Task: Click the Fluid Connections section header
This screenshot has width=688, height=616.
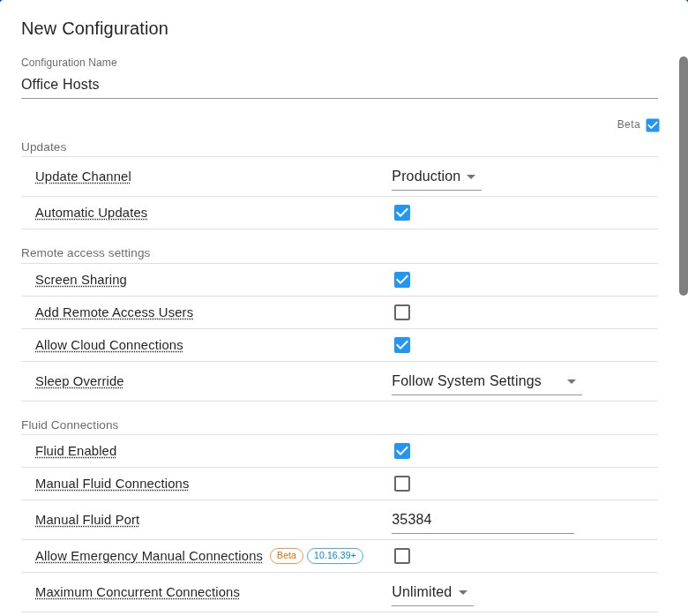Action: (70, 425)
